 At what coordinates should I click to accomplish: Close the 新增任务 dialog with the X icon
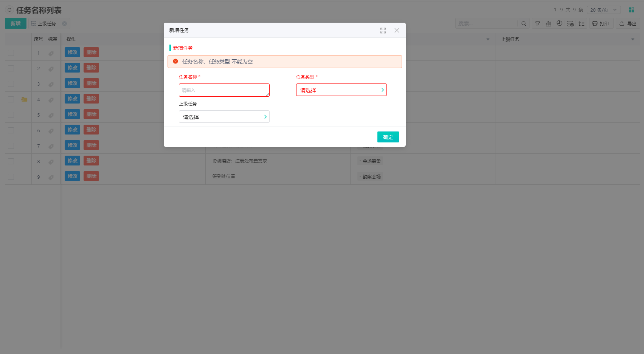tap(397, 31)
